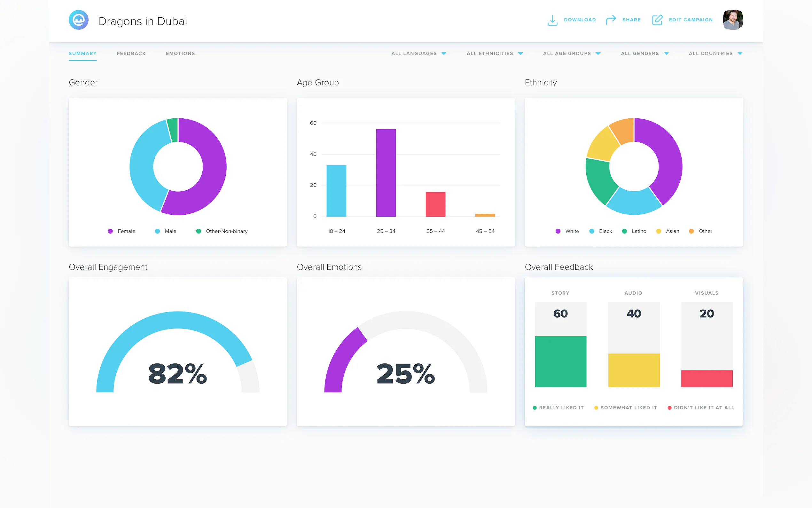Toggle the Female legend dot

click(110, 231)
